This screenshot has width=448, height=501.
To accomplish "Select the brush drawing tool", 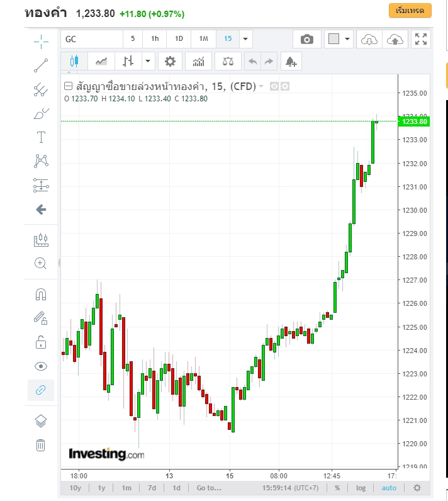I will point(41,113).
